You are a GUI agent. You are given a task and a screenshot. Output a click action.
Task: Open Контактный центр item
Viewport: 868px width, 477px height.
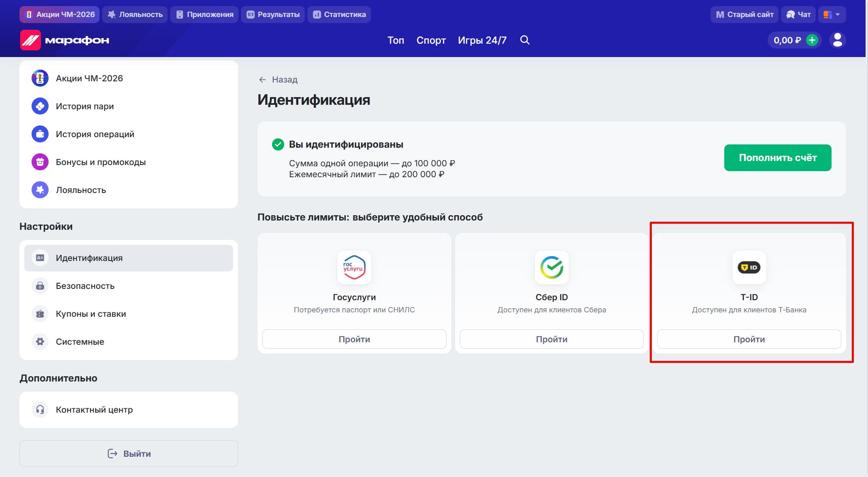pos(129,409)
